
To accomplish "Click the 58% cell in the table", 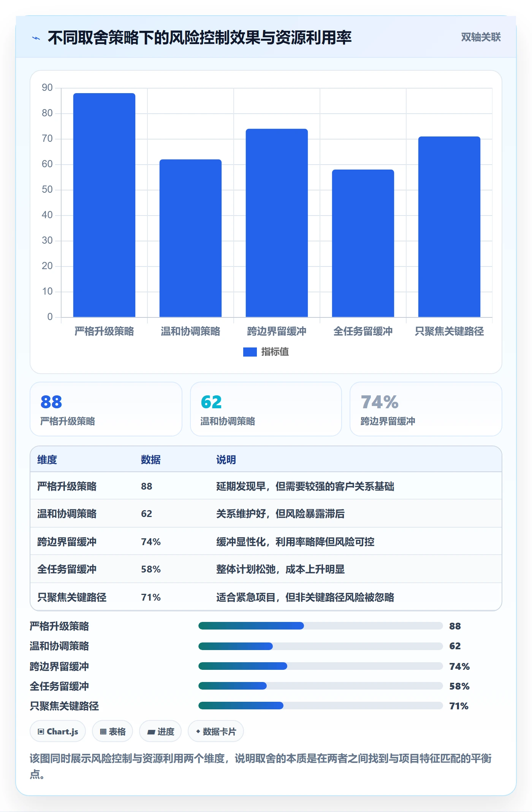I will coord(151,569).
